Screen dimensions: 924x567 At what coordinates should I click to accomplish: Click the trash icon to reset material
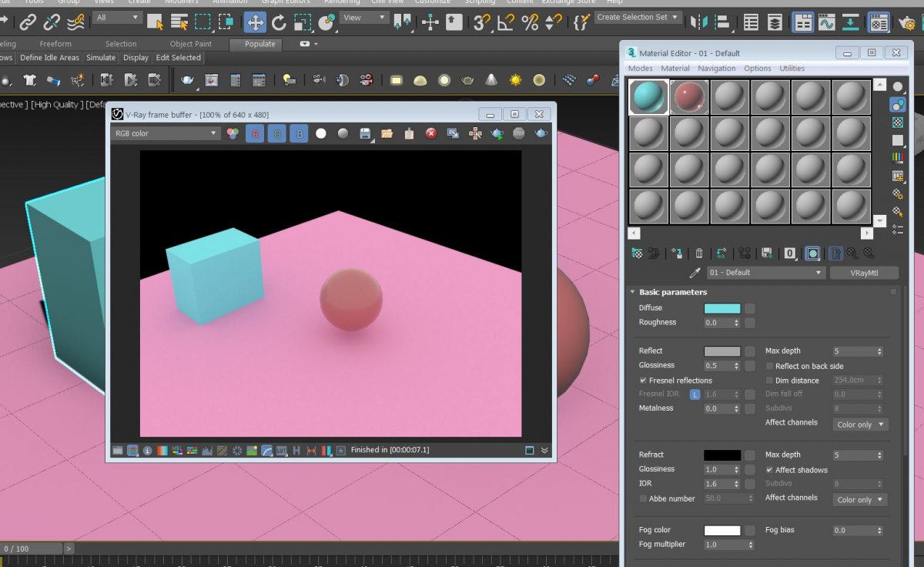tap(699, 253)
